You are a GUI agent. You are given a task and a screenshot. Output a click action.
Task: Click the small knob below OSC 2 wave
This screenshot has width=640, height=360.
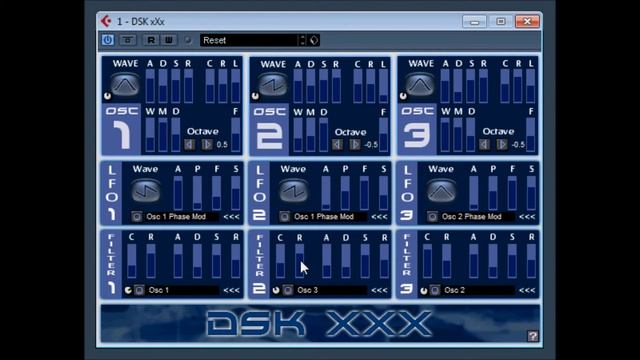point(255,96)
